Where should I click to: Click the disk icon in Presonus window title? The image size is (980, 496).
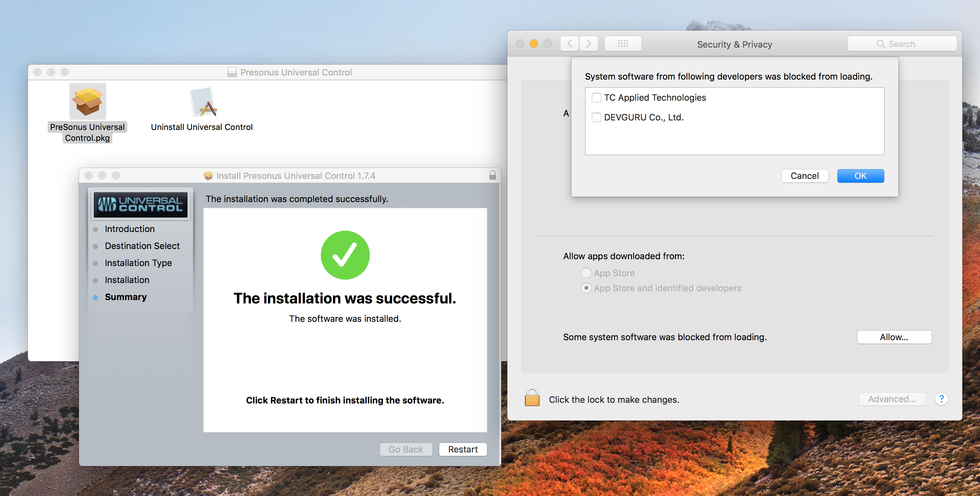point(232,72)
